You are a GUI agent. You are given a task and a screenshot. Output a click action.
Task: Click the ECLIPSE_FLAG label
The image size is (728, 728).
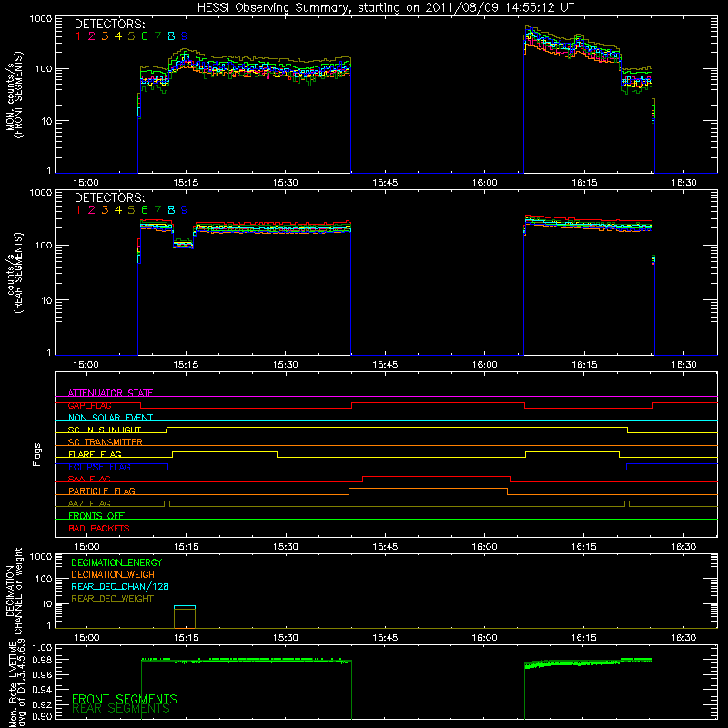99,467
